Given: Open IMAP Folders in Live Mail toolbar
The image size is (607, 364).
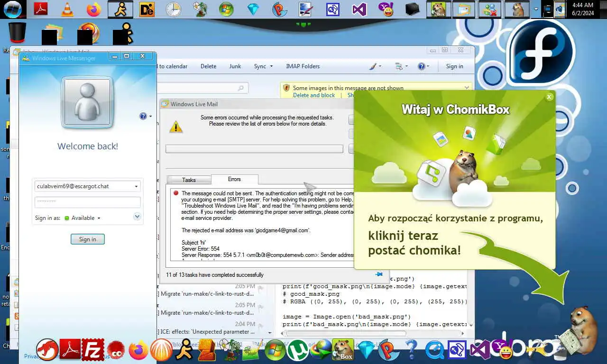Looking at the screenshot, I should 303,66.
